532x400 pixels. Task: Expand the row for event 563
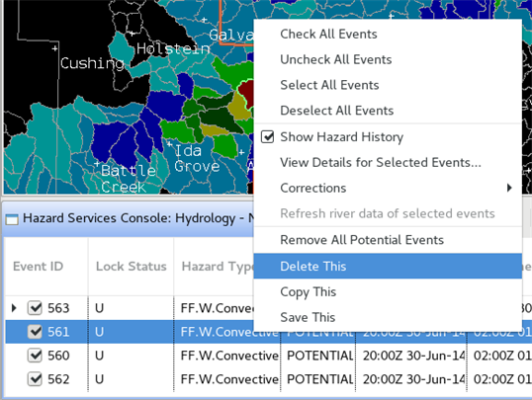[x=14, y=308]
